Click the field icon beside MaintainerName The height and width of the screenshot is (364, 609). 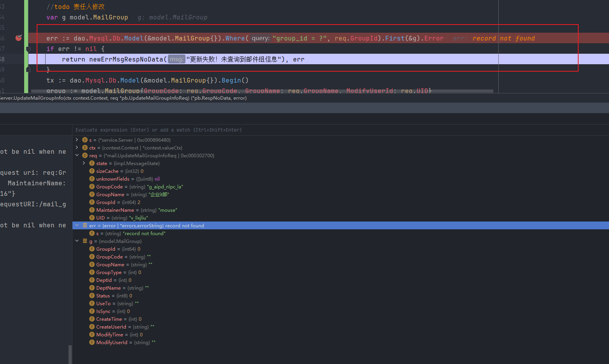point(92,210)
